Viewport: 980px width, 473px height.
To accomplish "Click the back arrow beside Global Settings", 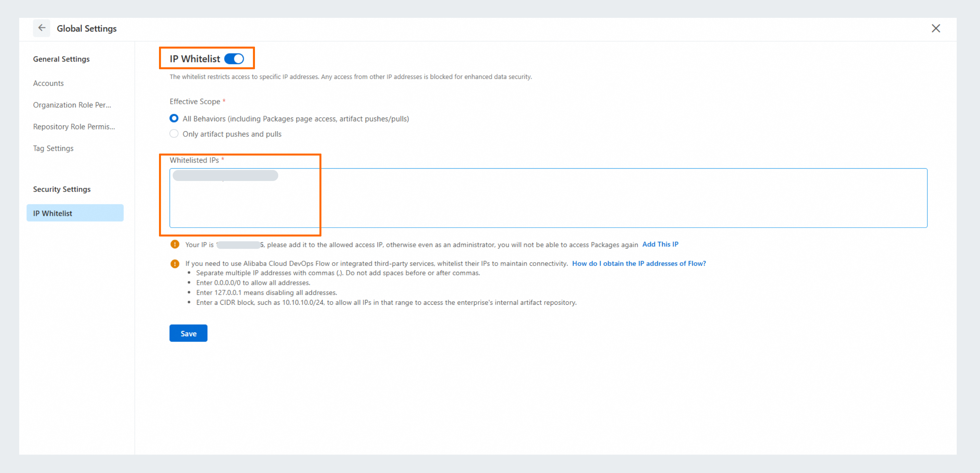I will click(41, 28).
